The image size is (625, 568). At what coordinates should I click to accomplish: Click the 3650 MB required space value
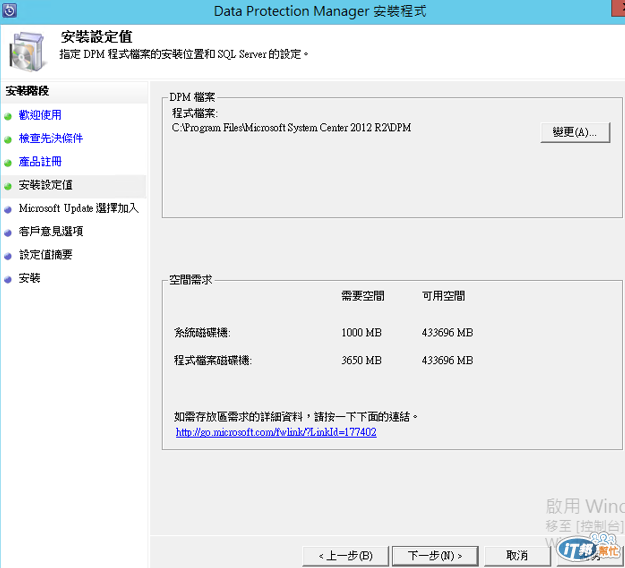click(362, 360)
